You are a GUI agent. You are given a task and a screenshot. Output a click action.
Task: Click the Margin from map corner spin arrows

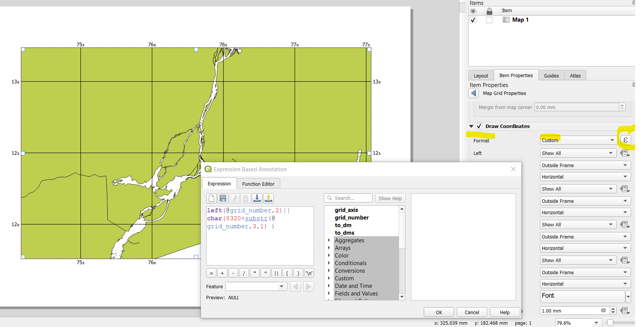622,107
